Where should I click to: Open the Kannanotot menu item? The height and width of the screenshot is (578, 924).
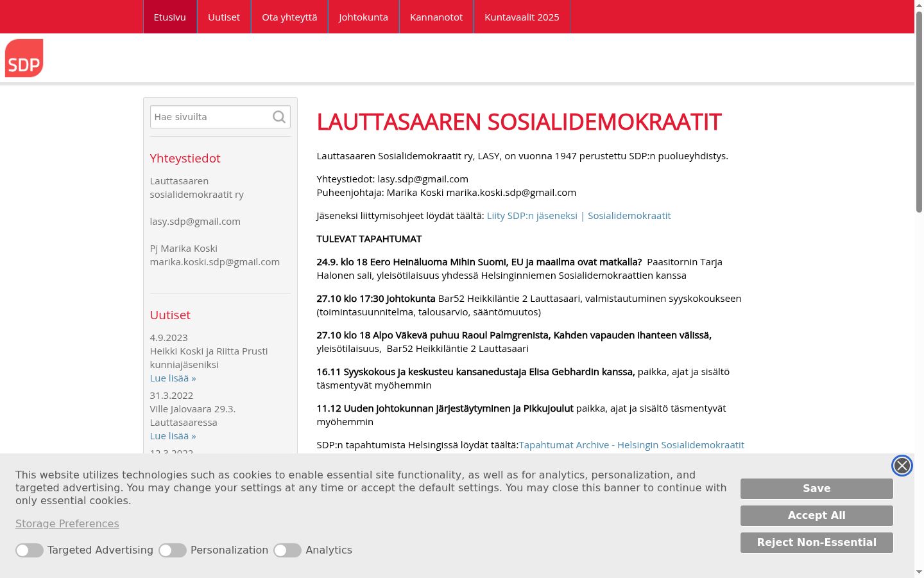click(x=436, y=17)
